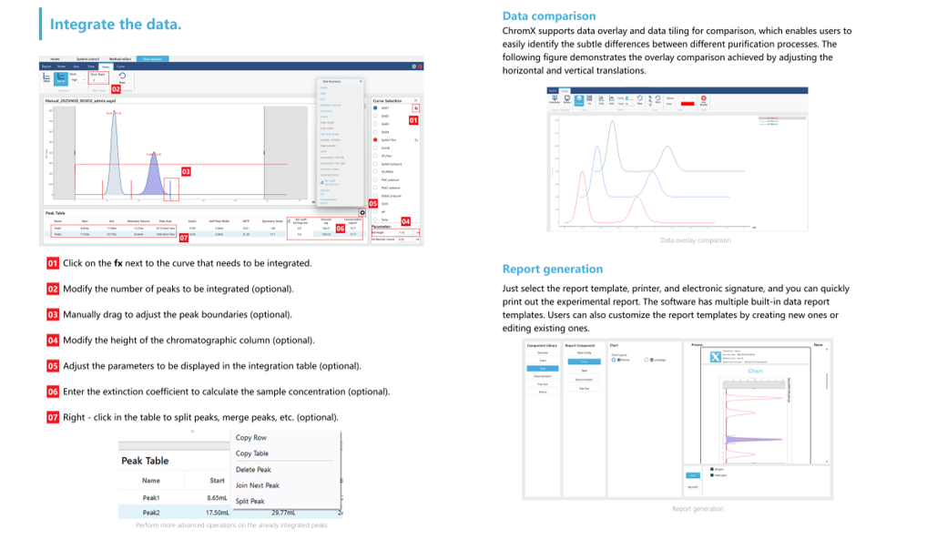
Task: Click the Overlay view icon in comparison toolbar
Action: click(579, 100)
